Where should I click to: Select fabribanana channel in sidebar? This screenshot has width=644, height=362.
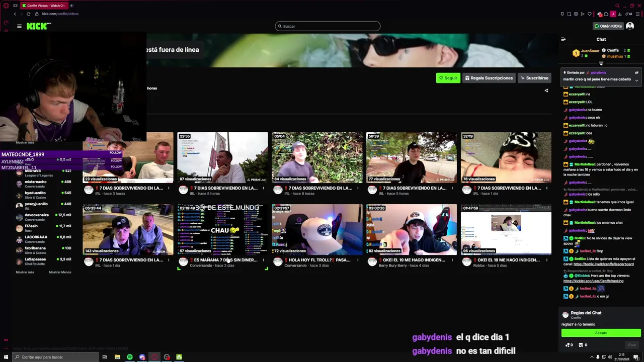pos(44,250)
